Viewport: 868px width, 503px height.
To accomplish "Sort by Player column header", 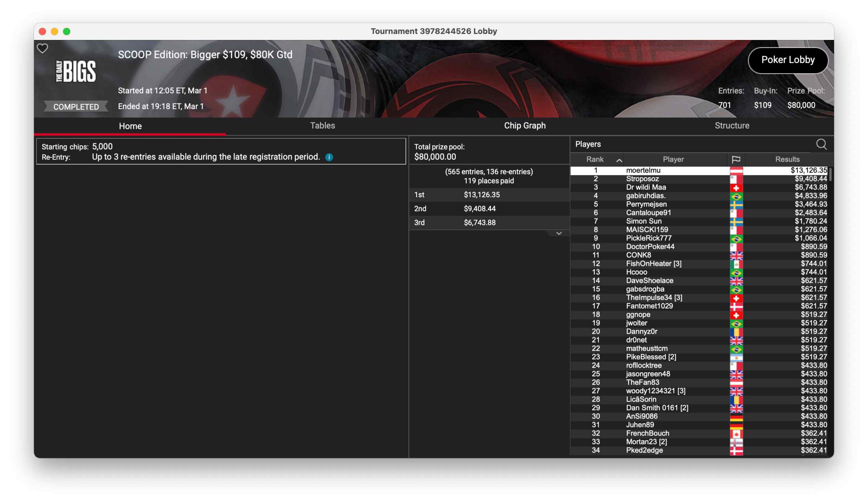I will (x=673, y=159).
